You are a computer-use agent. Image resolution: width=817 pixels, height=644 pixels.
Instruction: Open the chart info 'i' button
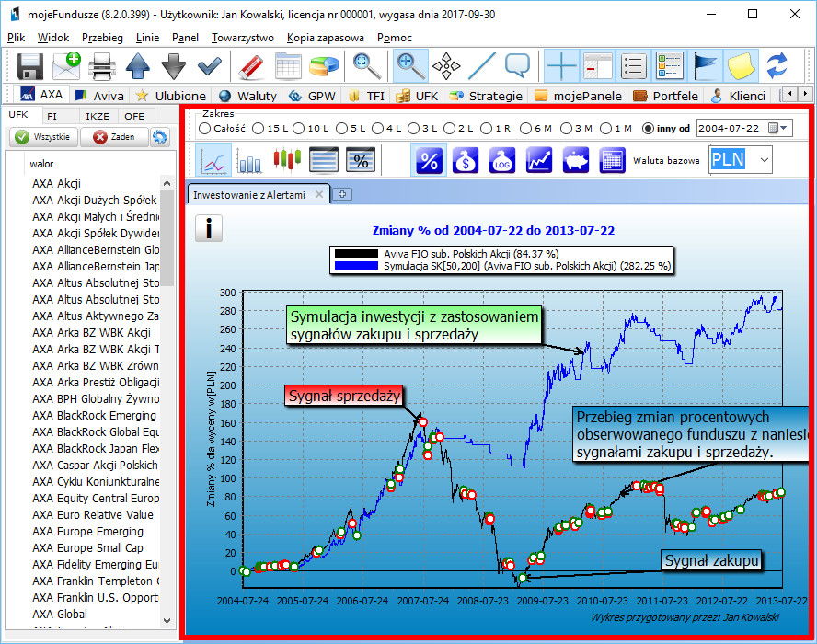[x=209, y=228]
